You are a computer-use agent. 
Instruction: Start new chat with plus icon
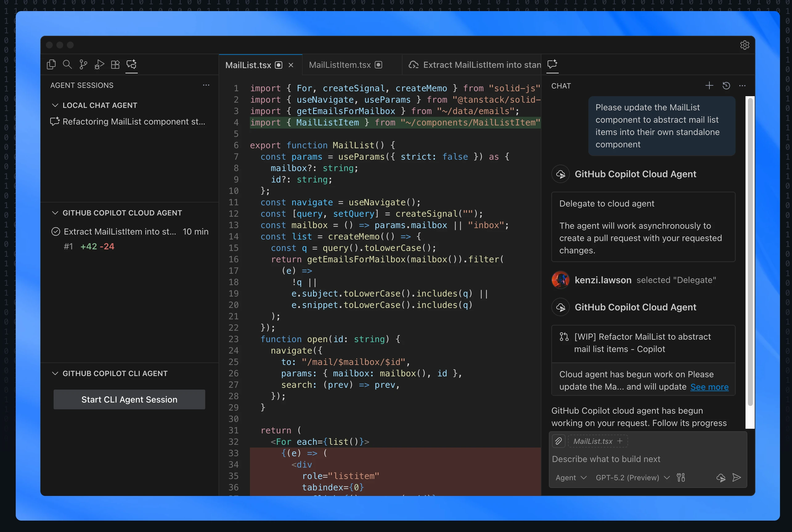pyautogui.click(x=709, y=85)
